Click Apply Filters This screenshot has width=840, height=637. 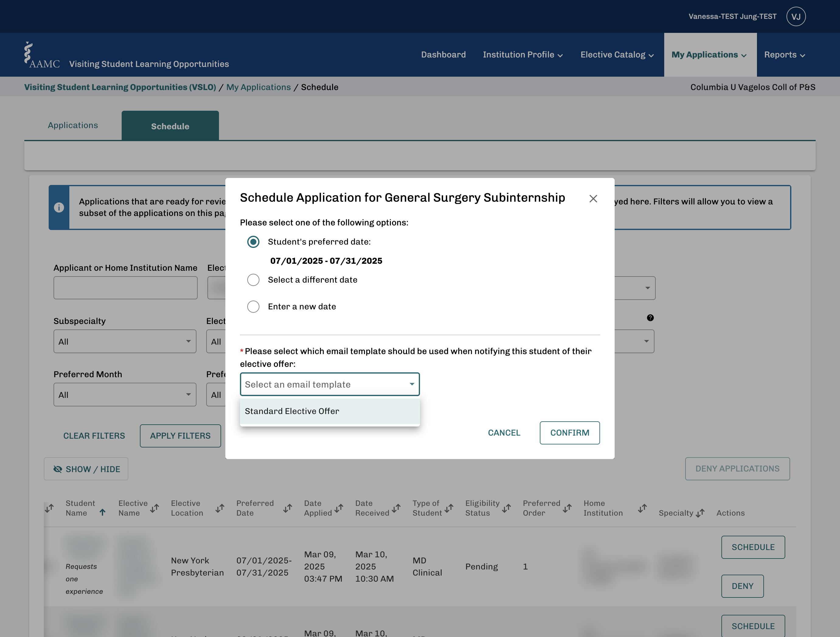point(180,436)
